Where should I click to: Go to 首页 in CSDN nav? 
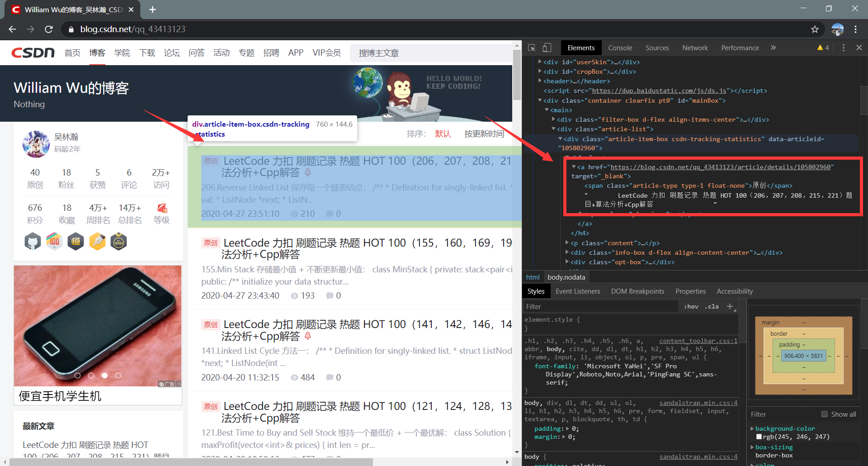pyautogui.click(x=72, y=53)
